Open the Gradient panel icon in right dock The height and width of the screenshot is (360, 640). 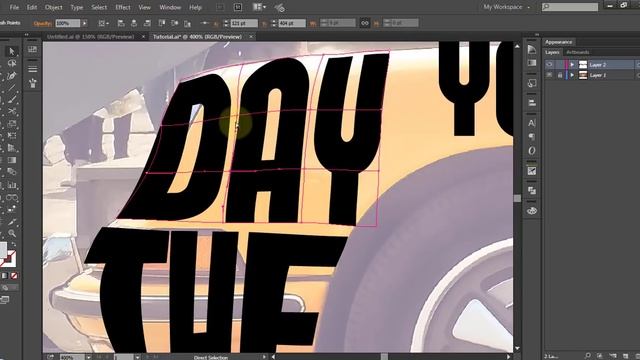(532, 63)
